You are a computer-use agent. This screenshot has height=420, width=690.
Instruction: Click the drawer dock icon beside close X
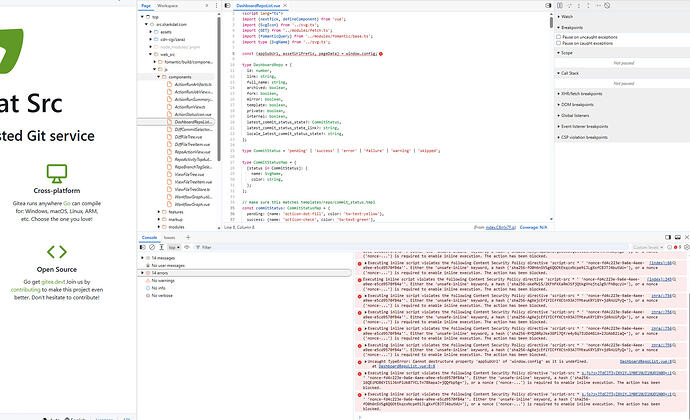[678, 237]
